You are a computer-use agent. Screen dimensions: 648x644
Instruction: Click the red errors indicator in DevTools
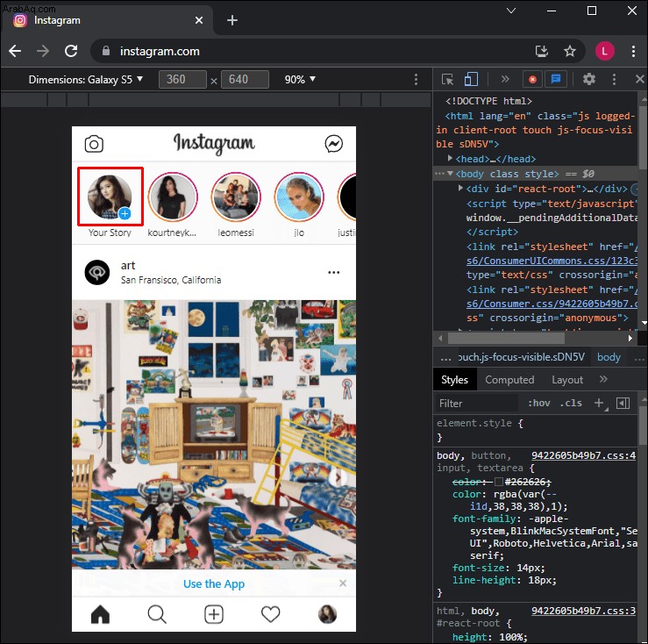(x=532, y=79)
